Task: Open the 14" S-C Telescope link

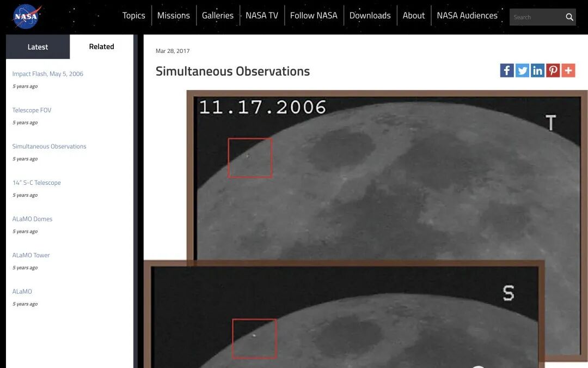Action: tap(36, 183)
